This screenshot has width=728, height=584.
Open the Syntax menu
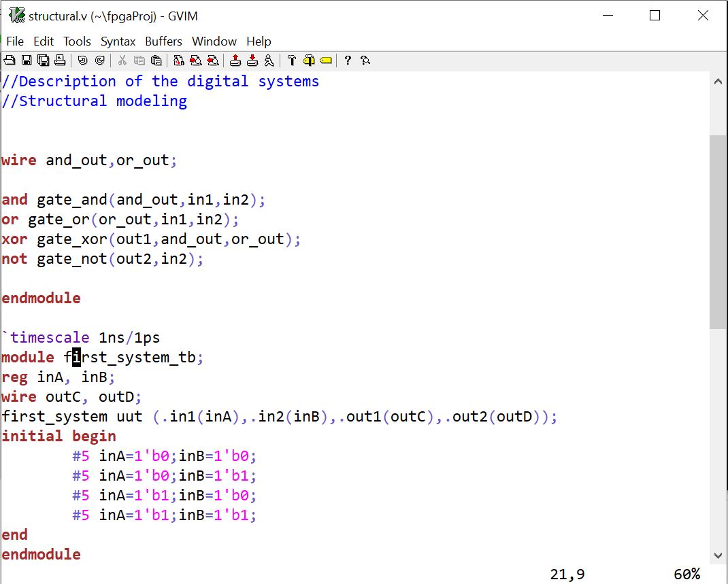pos(118,41)
